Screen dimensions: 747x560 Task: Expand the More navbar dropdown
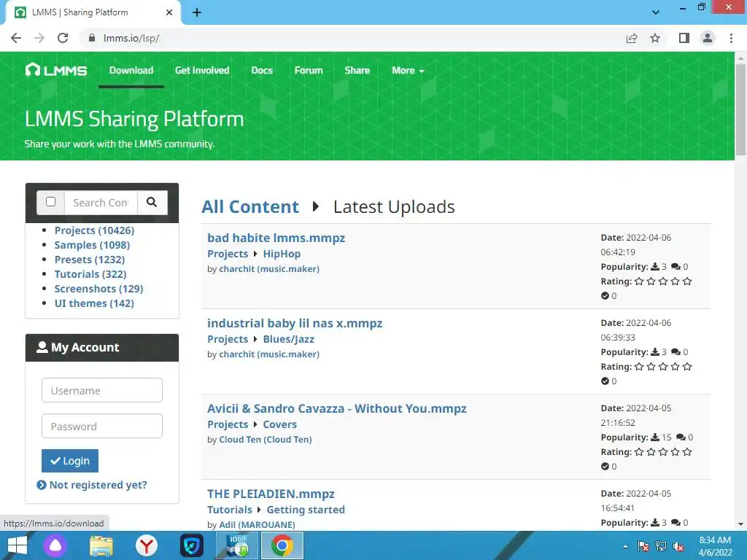(x=408, y=71)
